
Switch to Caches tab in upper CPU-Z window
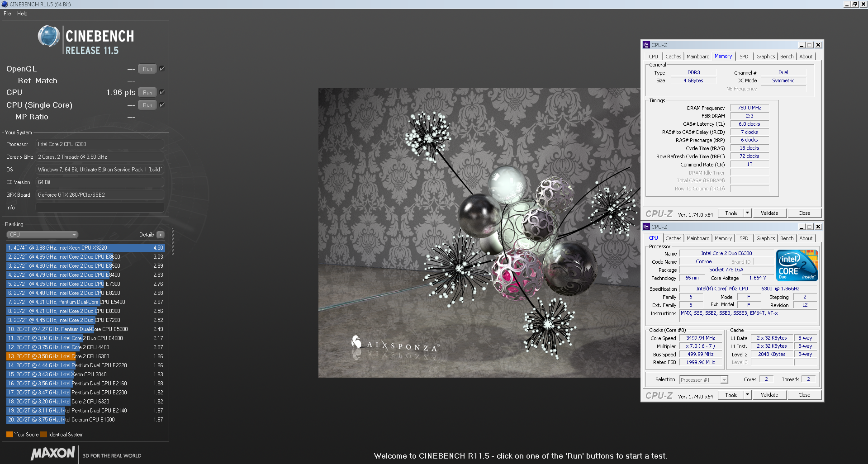(x=673, y=57)
